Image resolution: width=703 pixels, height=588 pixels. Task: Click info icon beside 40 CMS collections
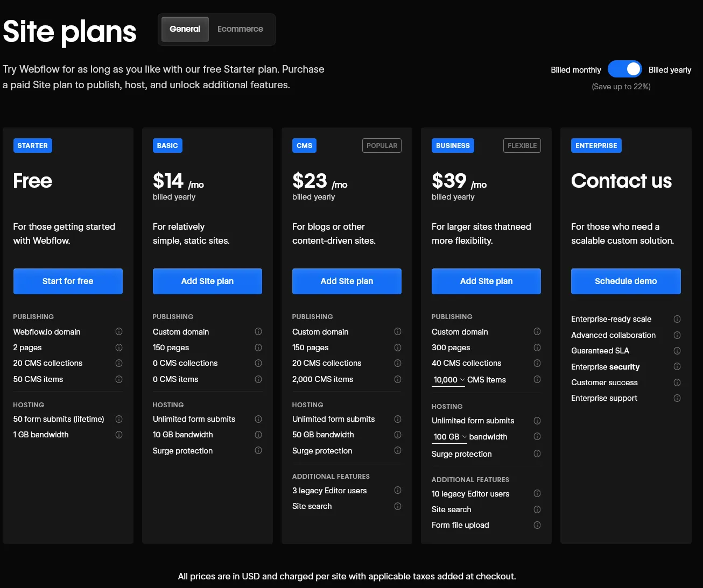(x=537, y=363)
